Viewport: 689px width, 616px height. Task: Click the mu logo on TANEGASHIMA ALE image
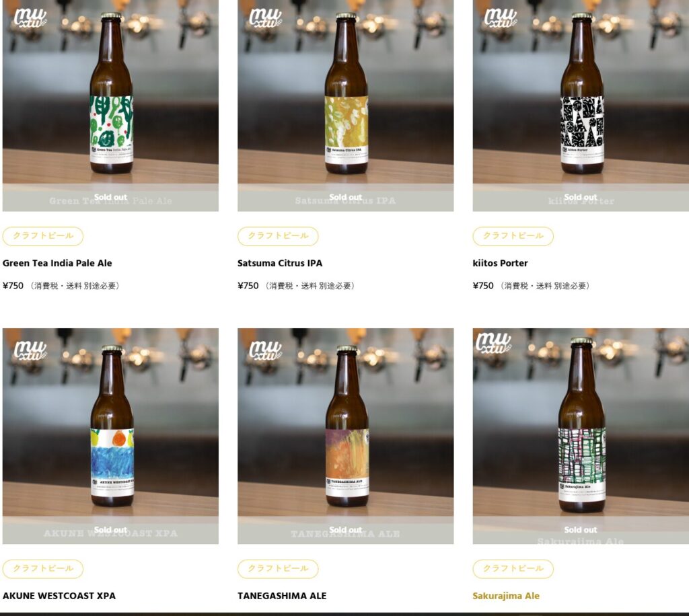point(265,350)
